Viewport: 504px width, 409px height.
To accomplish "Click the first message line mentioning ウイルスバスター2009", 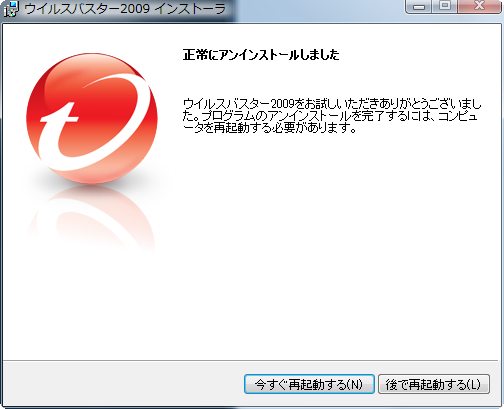I will pos(332,104).
